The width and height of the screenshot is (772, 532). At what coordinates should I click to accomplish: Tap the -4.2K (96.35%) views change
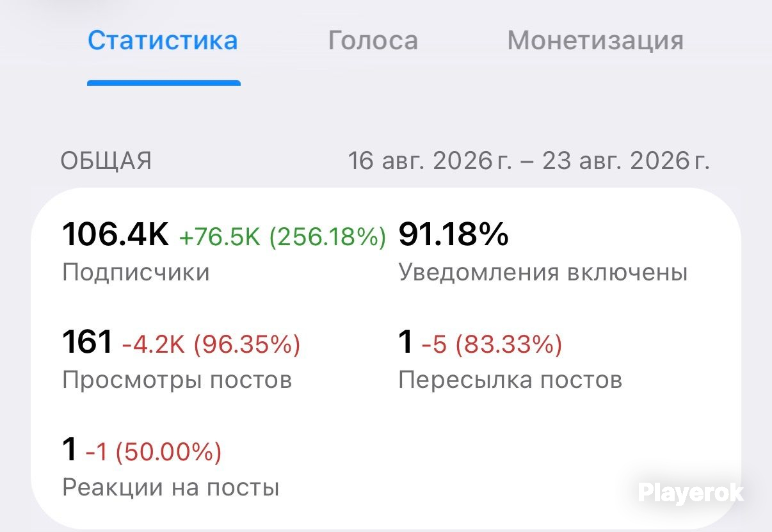pyautogui.click(x=211, y=345)
